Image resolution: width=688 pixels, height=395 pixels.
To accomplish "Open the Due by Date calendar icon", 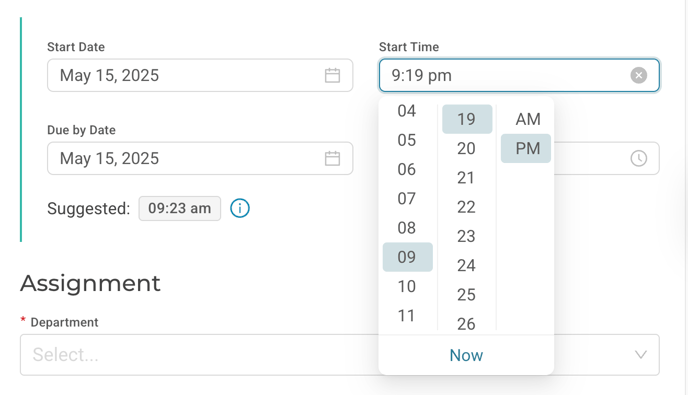I will (332, 158).
